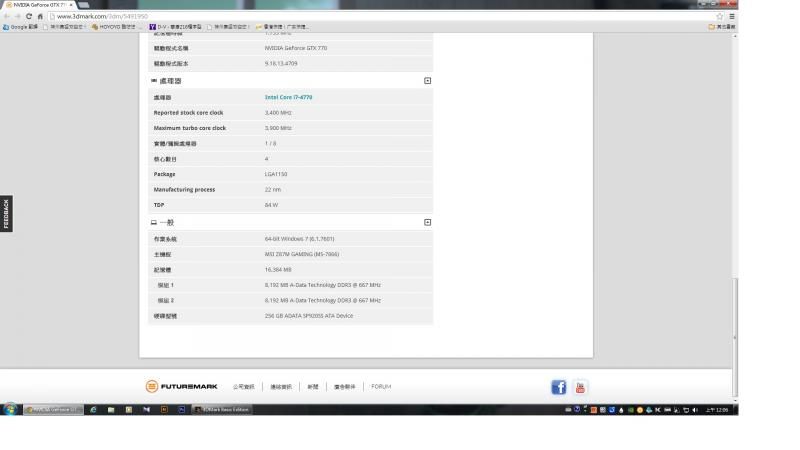
Task: Switch to the Chrome NVIDIA GeForce taskbar window
Action: pyautogui.click(x=53, y=410)
